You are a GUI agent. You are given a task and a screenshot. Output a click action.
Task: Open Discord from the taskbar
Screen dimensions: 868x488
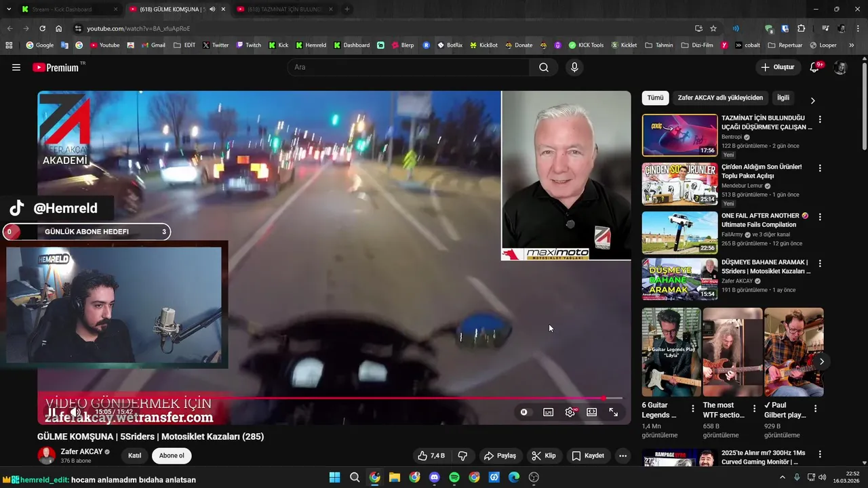click(435, 477)
